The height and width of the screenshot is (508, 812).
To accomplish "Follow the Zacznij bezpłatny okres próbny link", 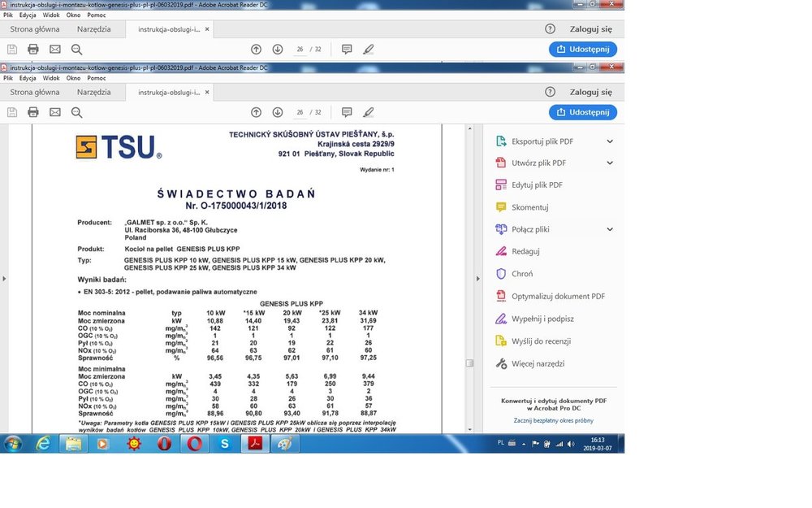I will tap(554, 420).
